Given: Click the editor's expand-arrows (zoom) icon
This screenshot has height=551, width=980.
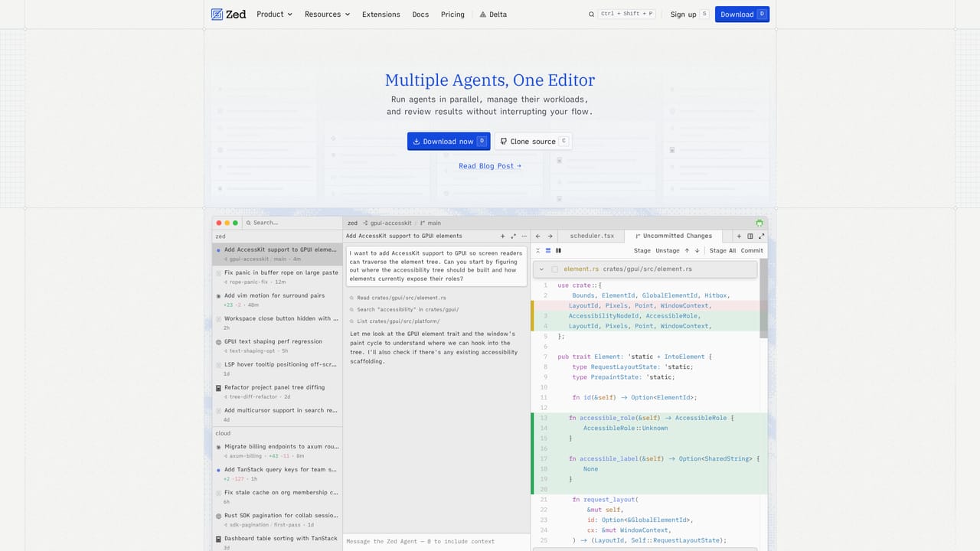Looking at the screenshot, I should (761, 236).
